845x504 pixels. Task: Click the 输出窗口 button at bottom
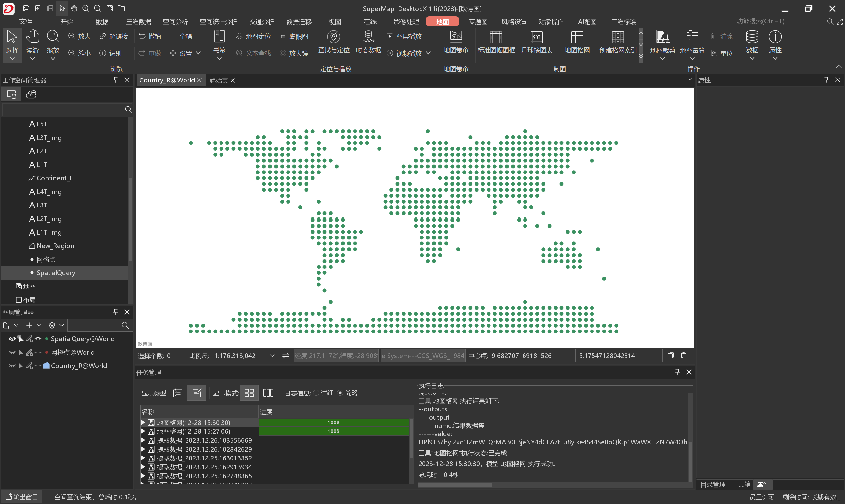pyautogui.click(x=21, y=496)
